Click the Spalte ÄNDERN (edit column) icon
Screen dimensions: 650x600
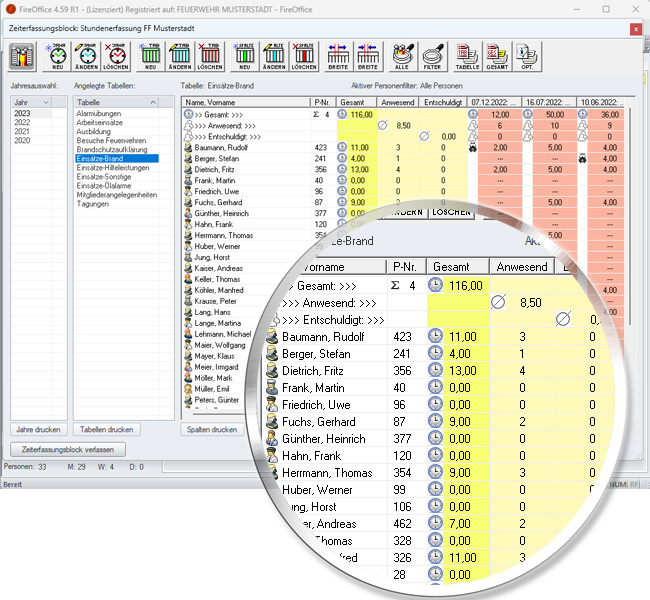(x=274, y=56)
